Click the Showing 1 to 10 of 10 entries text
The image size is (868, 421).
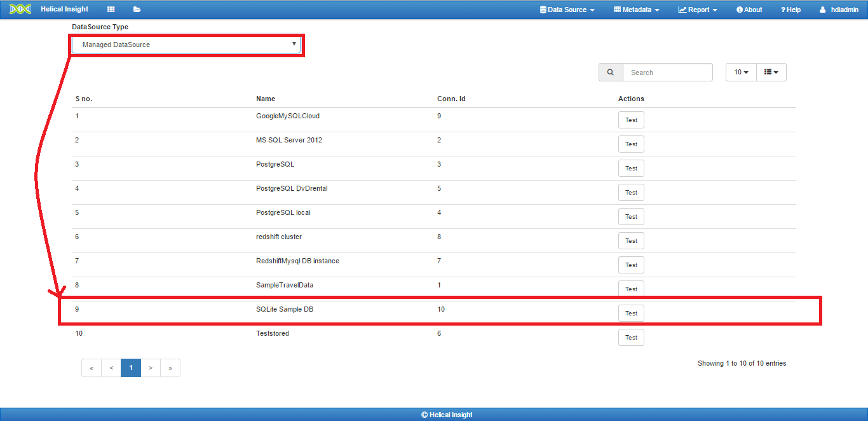click(742, 363)
